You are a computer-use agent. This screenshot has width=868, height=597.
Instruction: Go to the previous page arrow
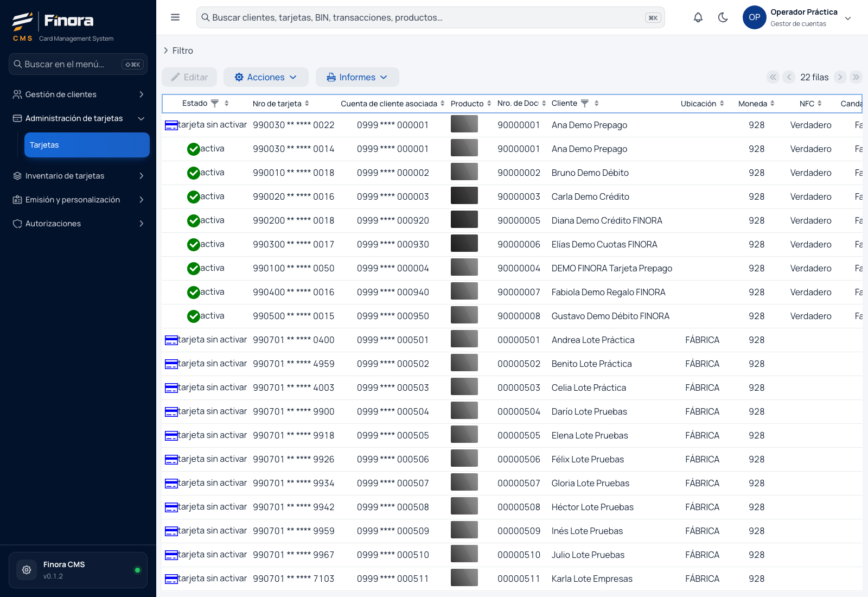pos(789,77)
